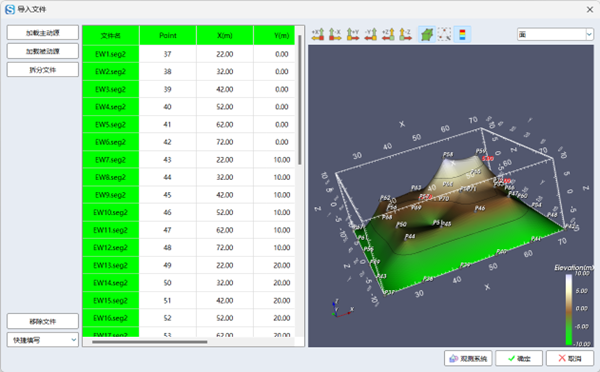Expand the 快捷编号 dropdown
Viewport: 600px width, 372px height.
(43, 340)
